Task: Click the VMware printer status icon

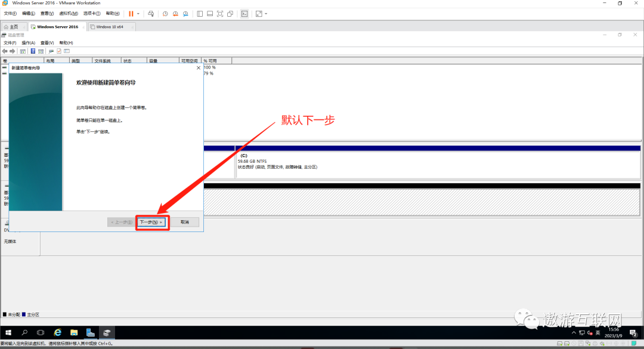Action: pyautogui.click(x=595, y=344)
